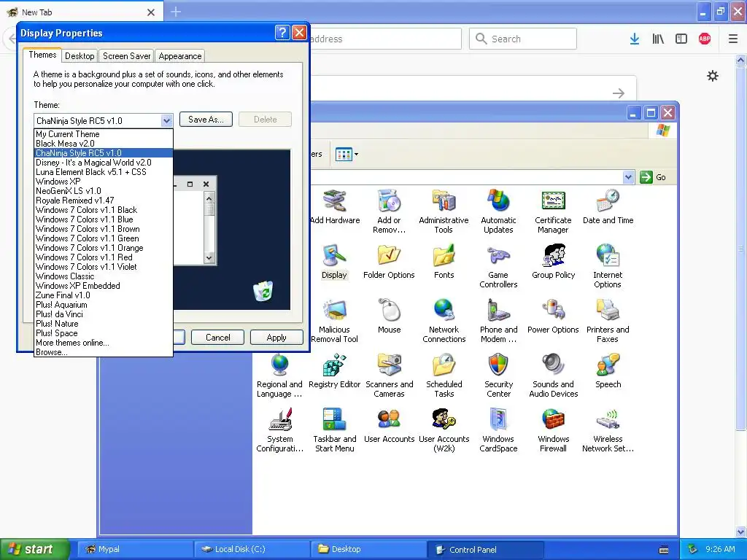Select the Themes tab

click(42, 55)
